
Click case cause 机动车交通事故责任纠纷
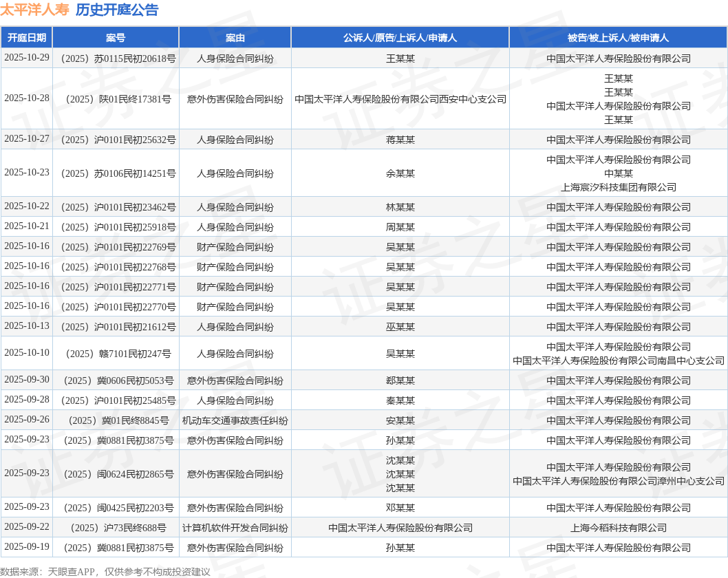point(235,420)
